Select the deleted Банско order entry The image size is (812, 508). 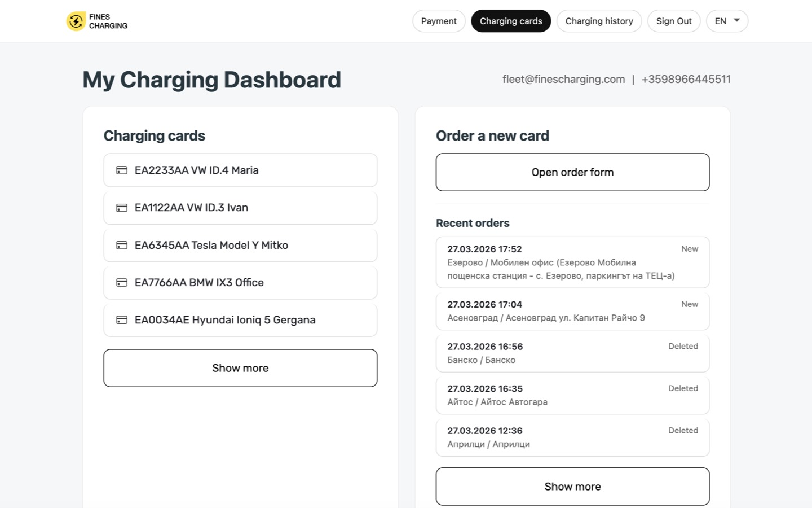[572, 353]
